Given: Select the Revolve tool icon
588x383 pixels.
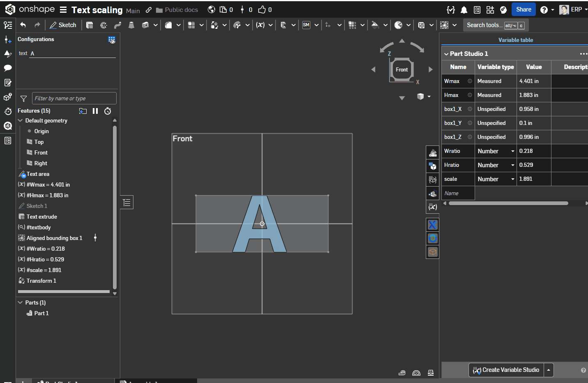Looking at the screenshot, I should click(103, 25).
